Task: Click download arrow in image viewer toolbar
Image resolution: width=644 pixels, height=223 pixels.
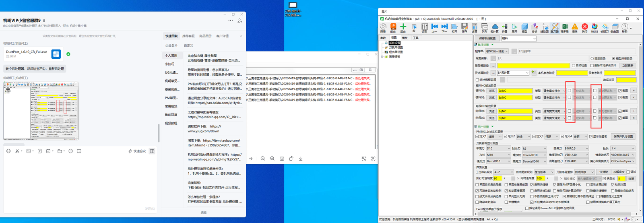Action: coord(301,159)
